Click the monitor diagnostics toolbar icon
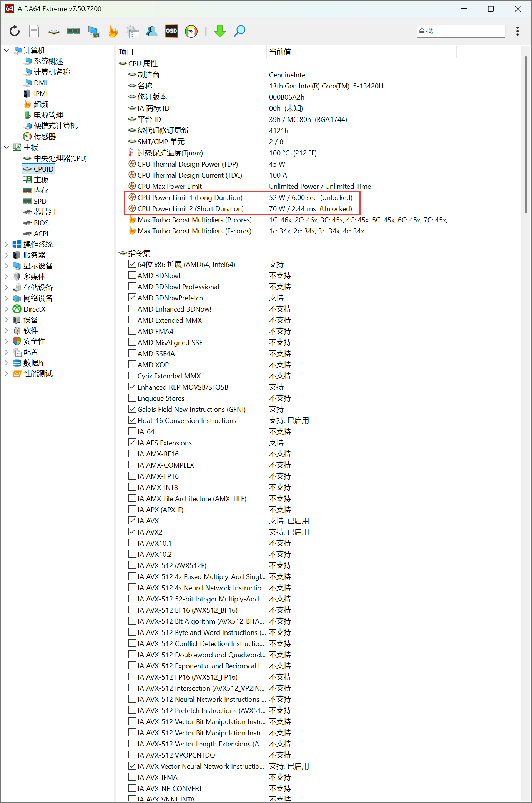The width and height of the screenshot is (532, 803). pos(93,32)
